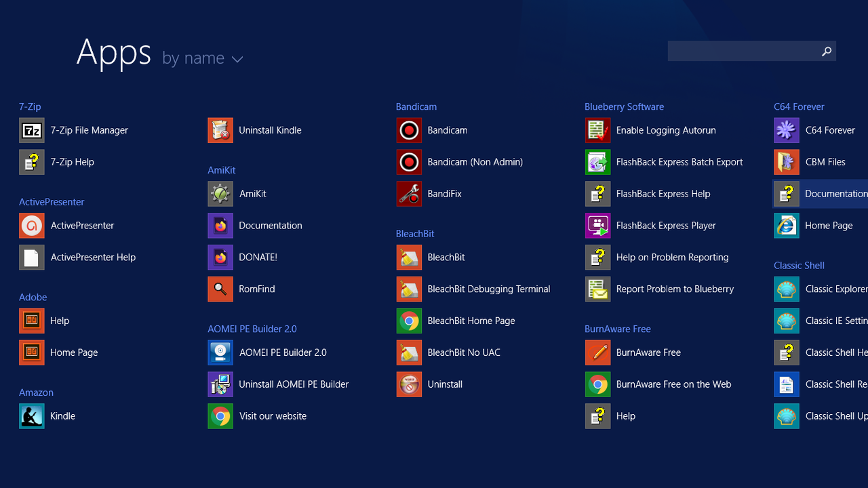The height and width of the screenshot is (488, 868).
Task: Click the 'Bandicam (Non Admin)' label text
Action: click(475, 162)
